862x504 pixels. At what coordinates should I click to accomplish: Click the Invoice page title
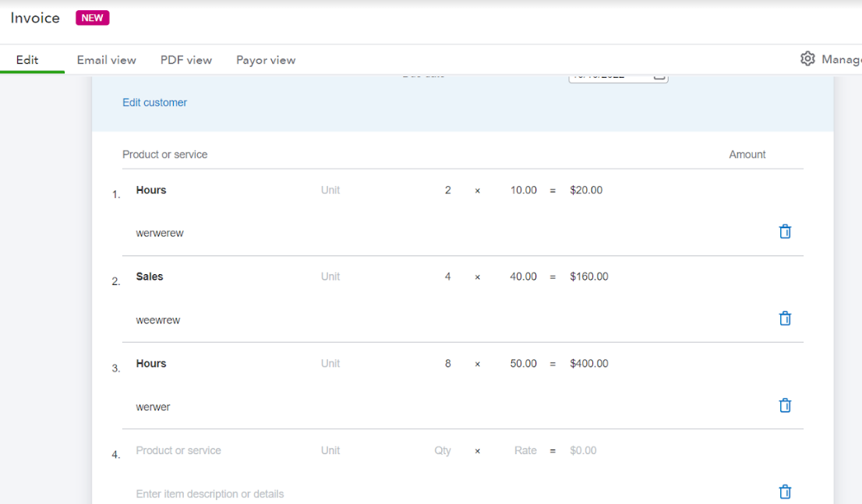pyautogui.click(x=35, y=18)
